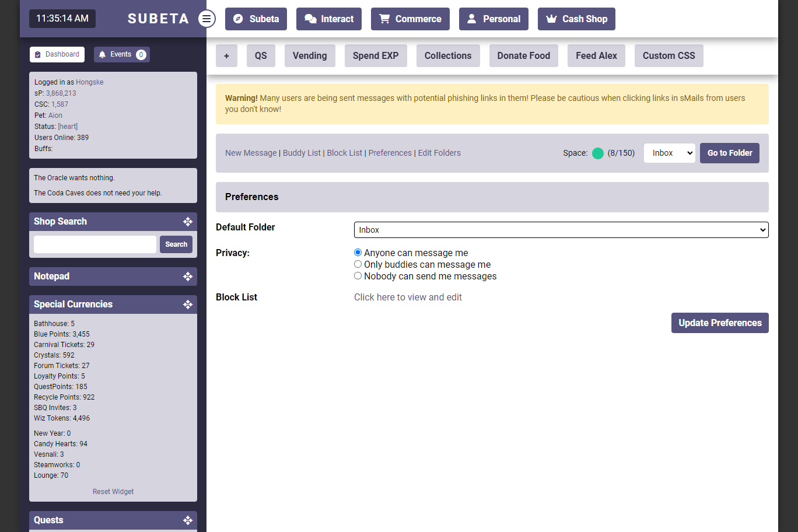Open the Dashboard from the sidebar
798x532 pixels.
(x=57, y=54)
